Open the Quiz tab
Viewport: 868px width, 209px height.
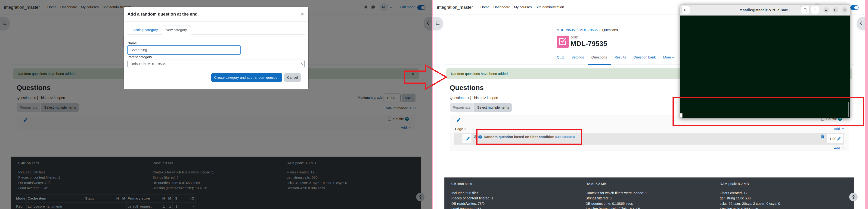[x=560, y=58]
